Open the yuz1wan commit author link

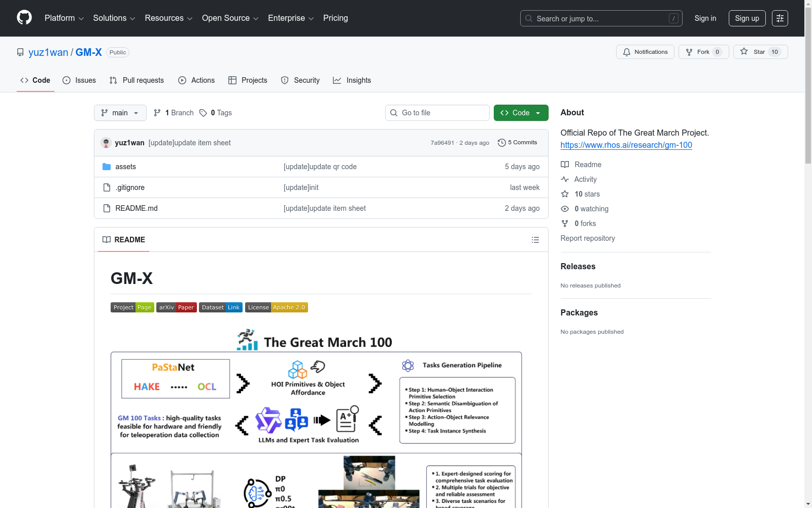coord(129,143)
